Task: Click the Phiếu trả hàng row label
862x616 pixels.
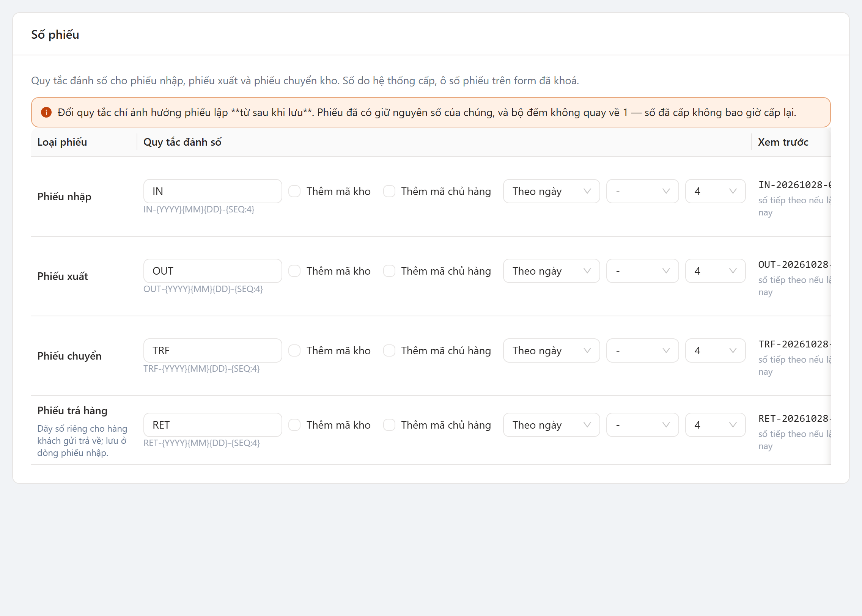Action: [72, 410]
